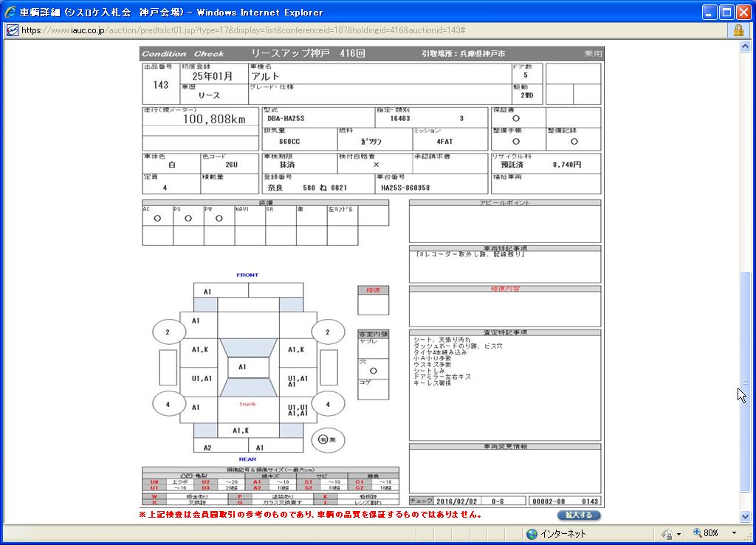This screenshot has width=756, height=545.
Task: Click the security padlock icon in address bar
Action: tap(738, 30)
